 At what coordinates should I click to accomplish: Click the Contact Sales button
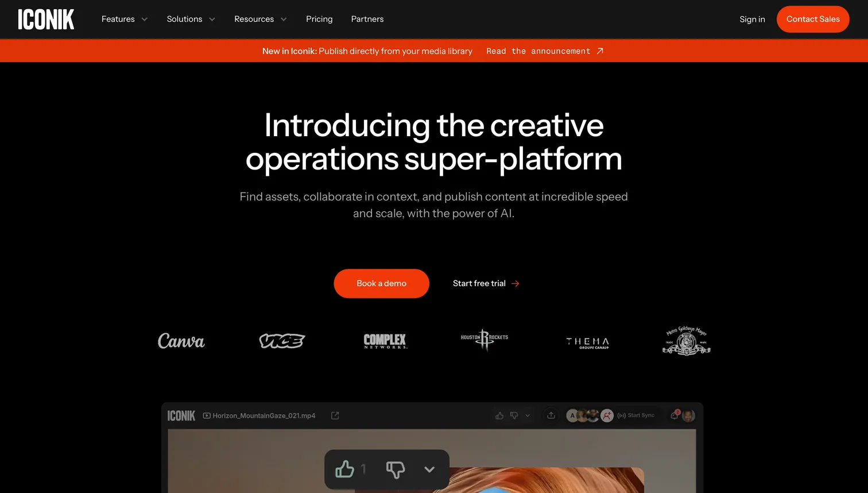[x=813, y=19]
